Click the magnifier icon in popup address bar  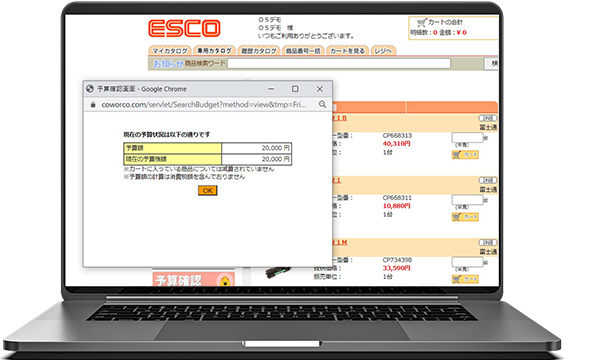[x=322, y=104]
